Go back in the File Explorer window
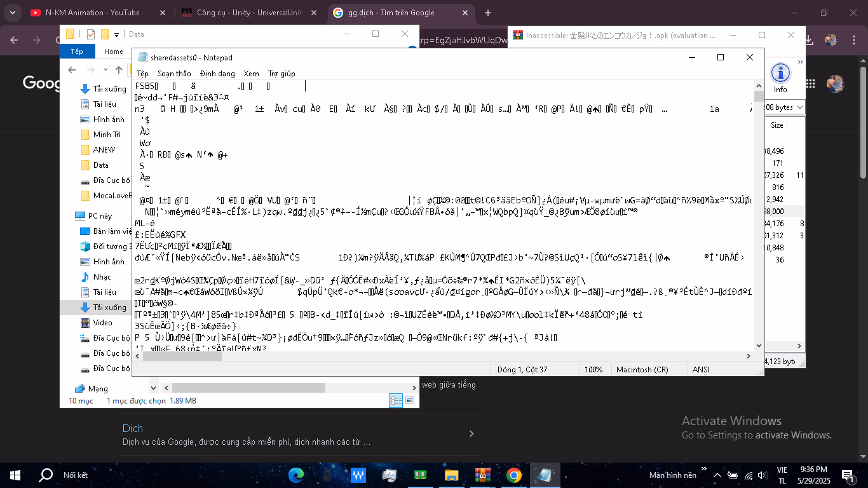Screen dimensions: 868x488 [x=73, y=70]
